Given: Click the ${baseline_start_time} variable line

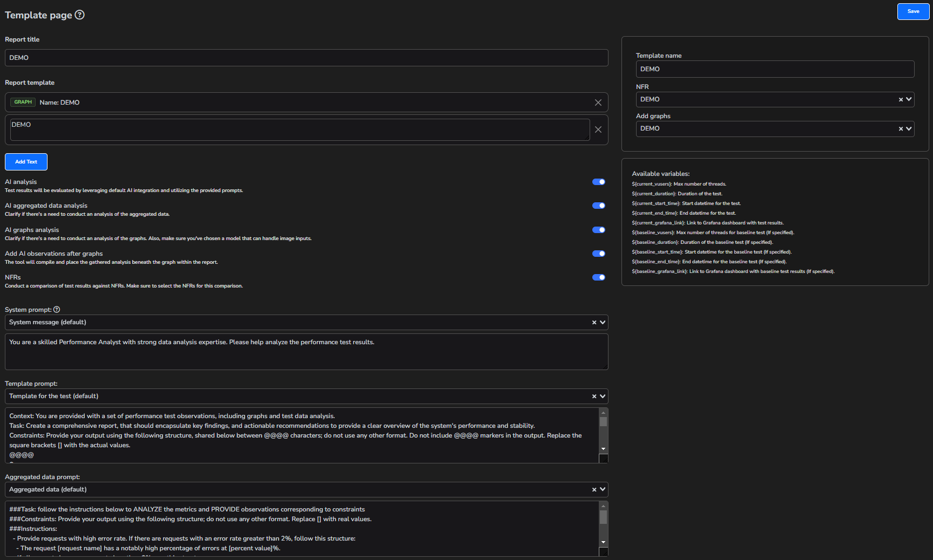Looking at the screenshot, I should [x=712, y=252].
